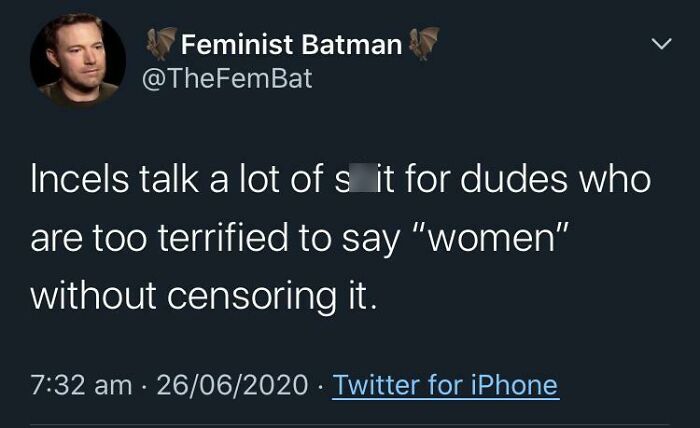
Task: Click the bat emoji after Feminist Batman
Action: click(x=424, y=44)
